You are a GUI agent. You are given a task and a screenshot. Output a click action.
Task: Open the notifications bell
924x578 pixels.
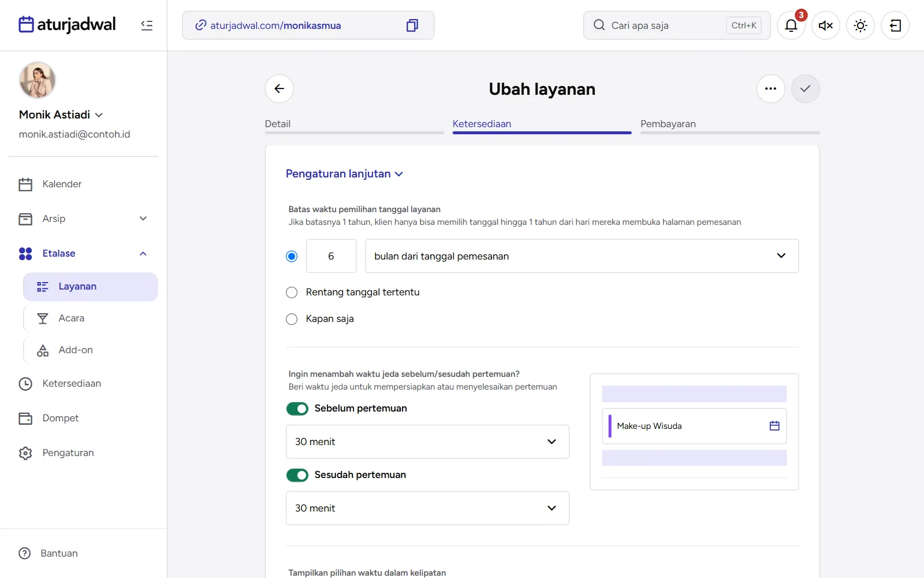click(791, 25)
